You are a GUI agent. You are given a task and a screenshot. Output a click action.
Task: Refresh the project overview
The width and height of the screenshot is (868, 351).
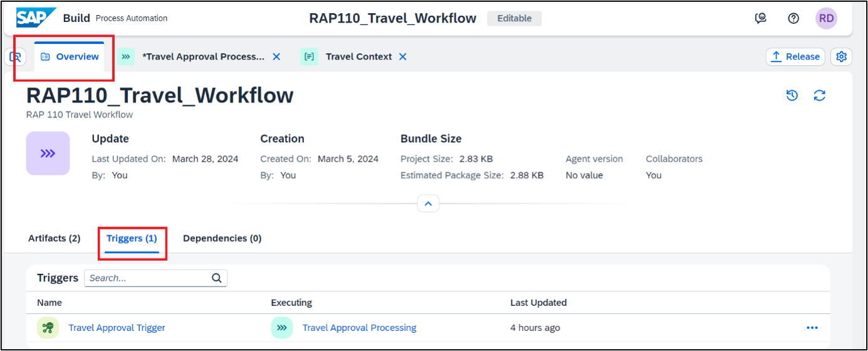[820, 95]
